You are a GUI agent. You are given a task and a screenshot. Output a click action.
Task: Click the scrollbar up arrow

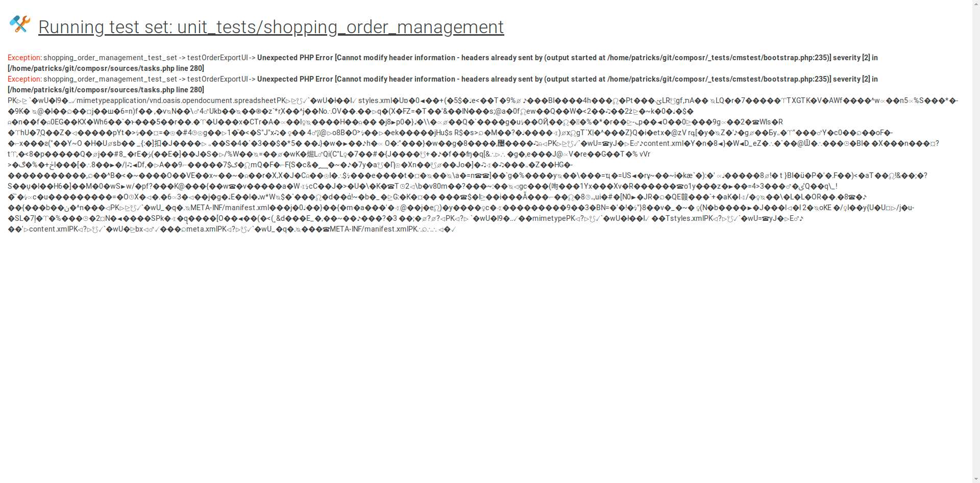click(x=976, y=4)
